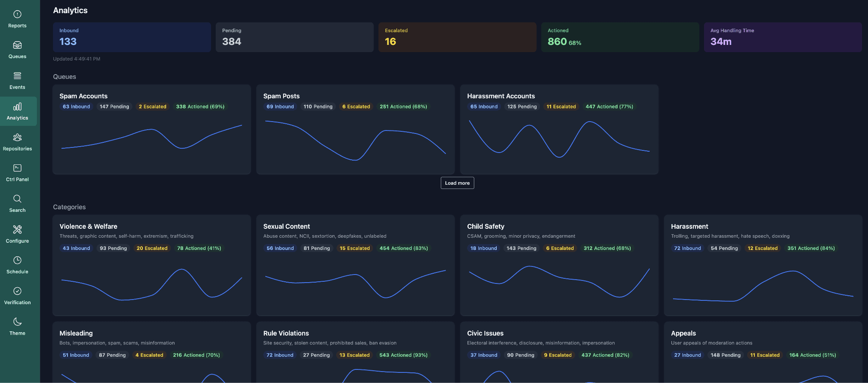Click the 18 Inbound badge in Child Safety
The image size is (868, 383).
tap(484, 248)
